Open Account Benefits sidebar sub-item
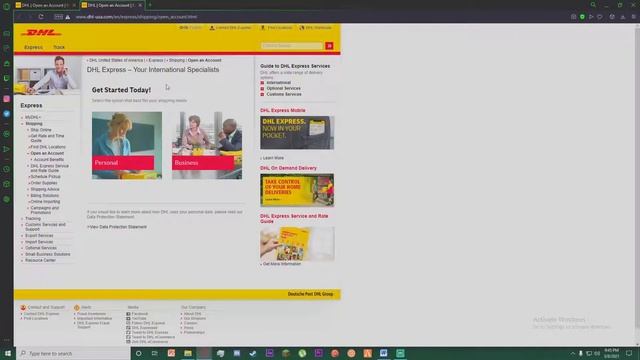640x360 pixels. tap(49, 160)
